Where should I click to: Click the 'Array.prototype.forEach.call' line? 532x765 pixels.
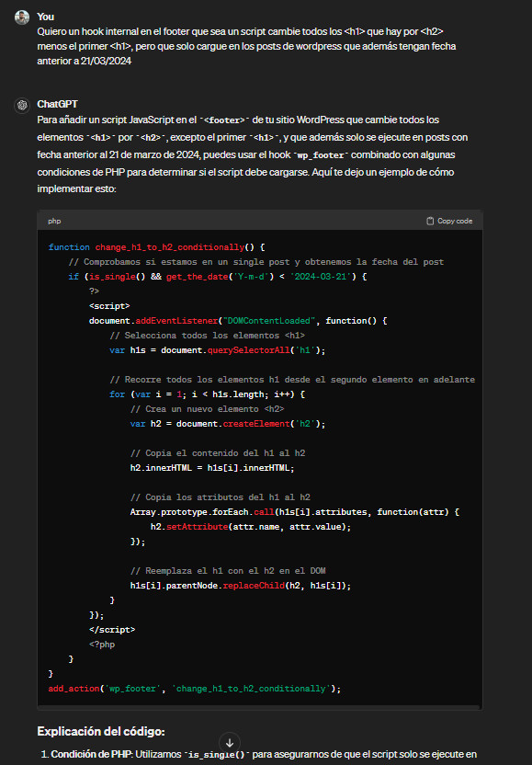[295, 512]
